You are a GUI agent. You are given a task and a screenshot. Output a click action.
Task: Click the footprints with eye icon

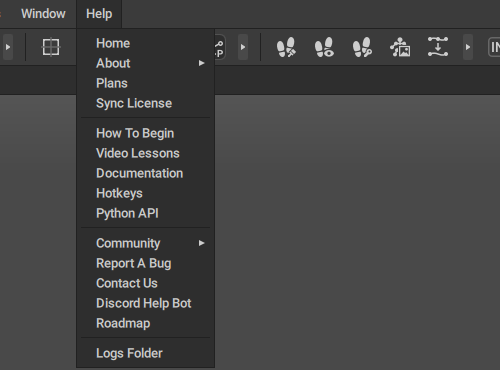coord(324,47)
